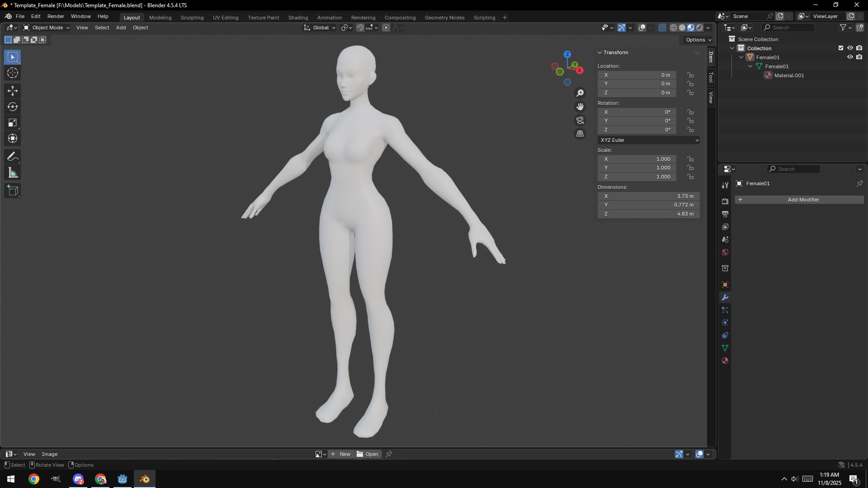This screenshot has height=488, width=868.
Task: Open the Object Data properties tab
Action: 725,348
